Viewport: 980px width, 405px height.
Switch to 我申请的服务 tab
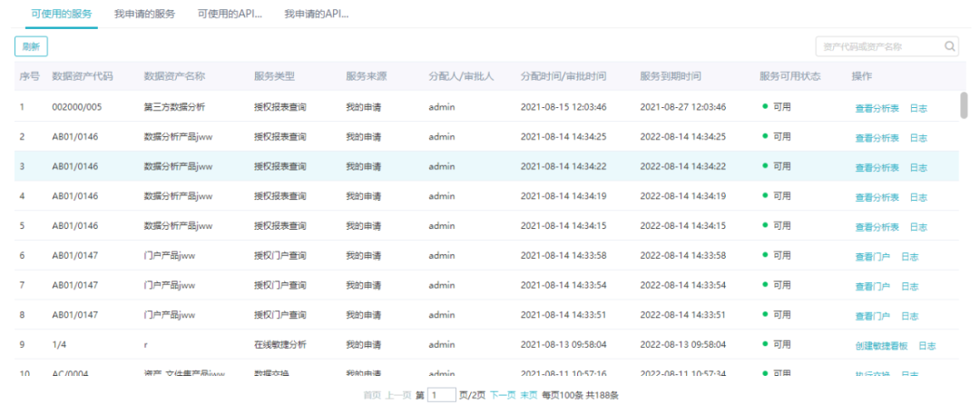pyautogui.click(x=144, y=15)
